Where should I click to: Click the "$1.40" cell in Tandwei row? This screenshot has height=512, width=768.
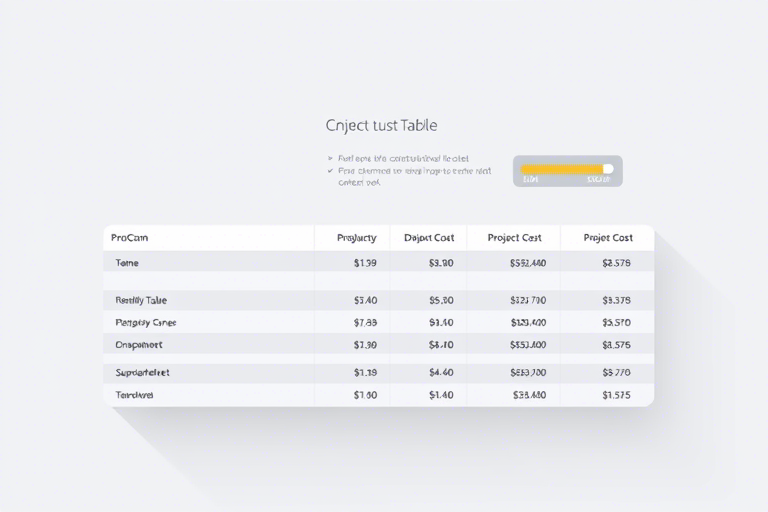[441, 395]
